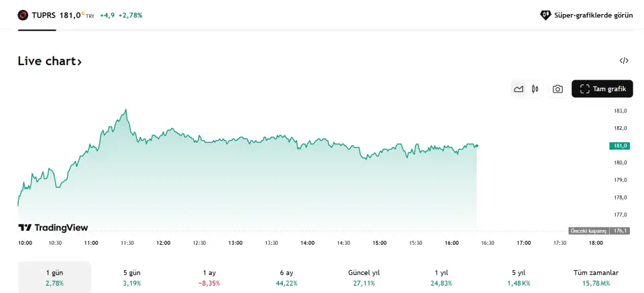
Task: Switch to the 1 ay range
Action: click(x=209, y=278)
